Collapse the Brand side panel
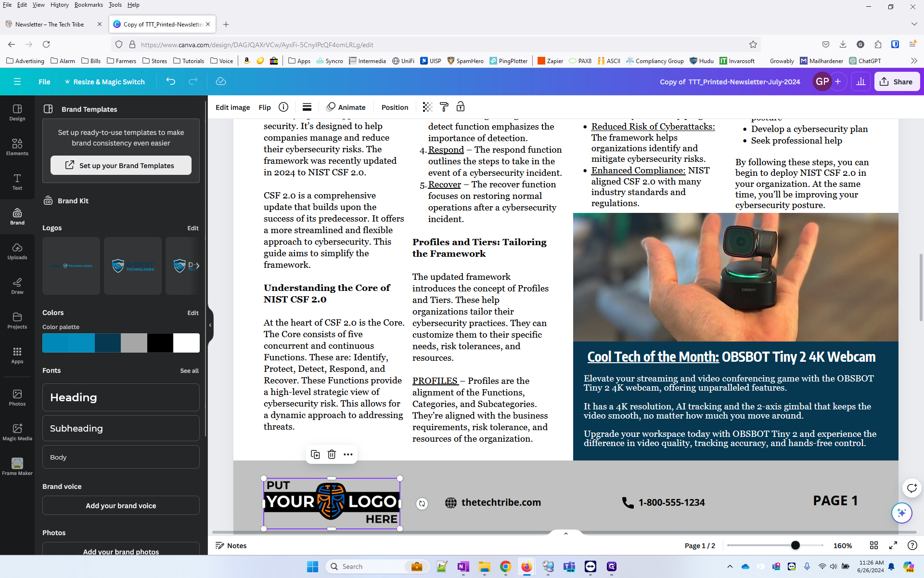The width and height of the screenshot is (924, 578). click(210, 325)
